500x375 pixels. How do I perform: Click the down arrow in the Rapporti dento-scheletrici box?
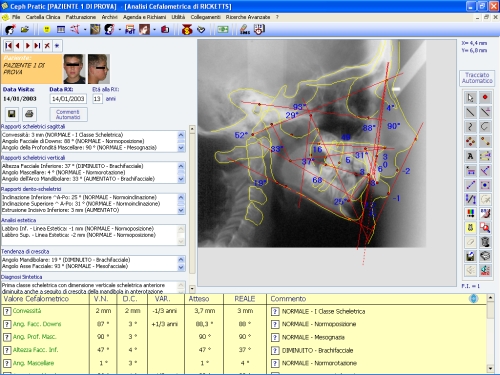181,210
